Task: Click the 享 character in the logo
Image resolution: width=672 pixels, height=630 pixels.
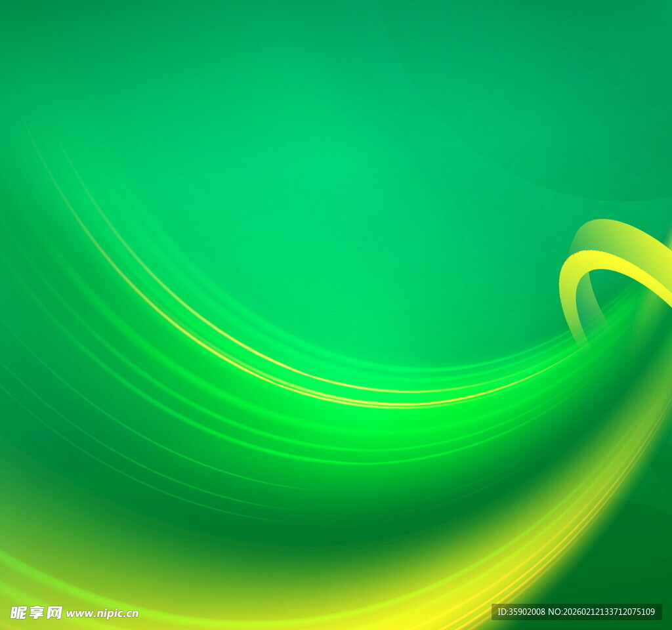Action: (36, 612)
